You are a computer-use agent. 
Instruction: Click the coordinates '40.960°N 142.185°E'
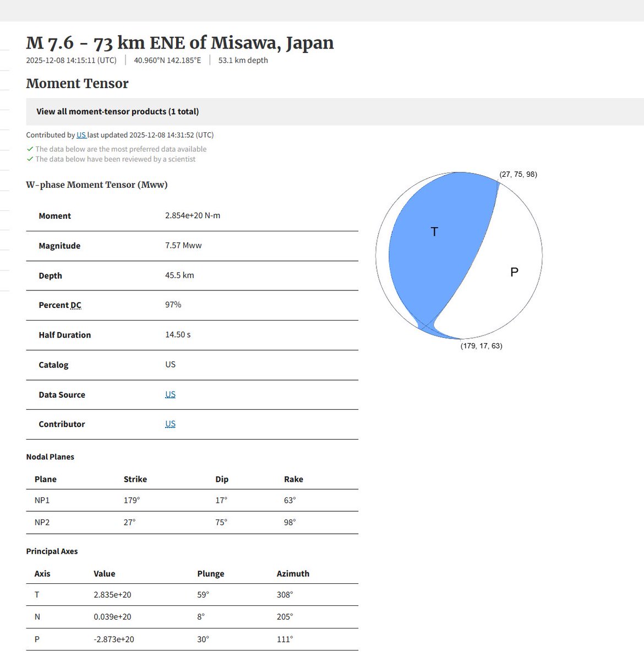coord(167,60)
